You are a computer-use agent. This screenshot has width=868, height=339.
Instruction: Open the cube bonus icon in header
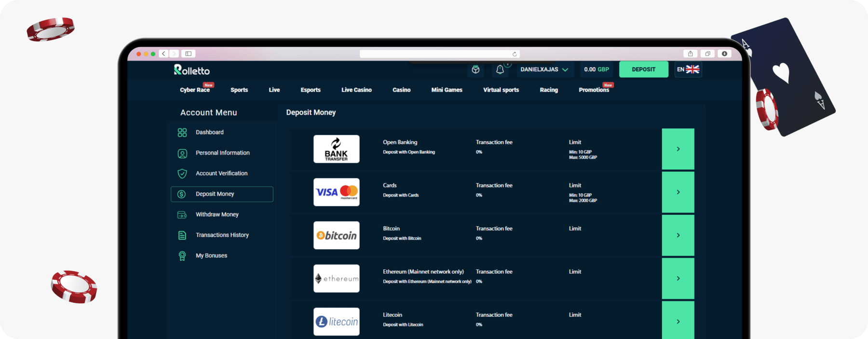click(475, 70)
